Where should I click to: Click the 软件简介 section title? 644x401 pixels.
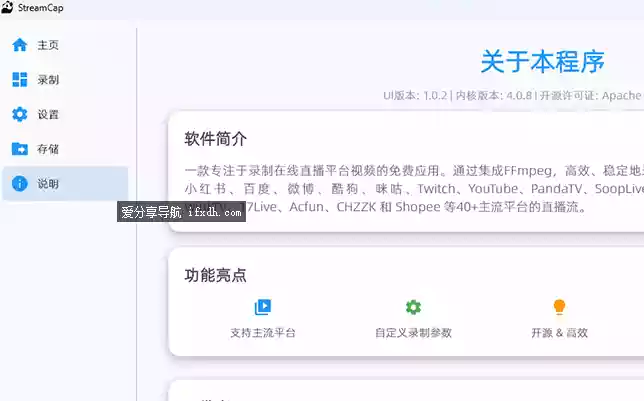point(216,139)
